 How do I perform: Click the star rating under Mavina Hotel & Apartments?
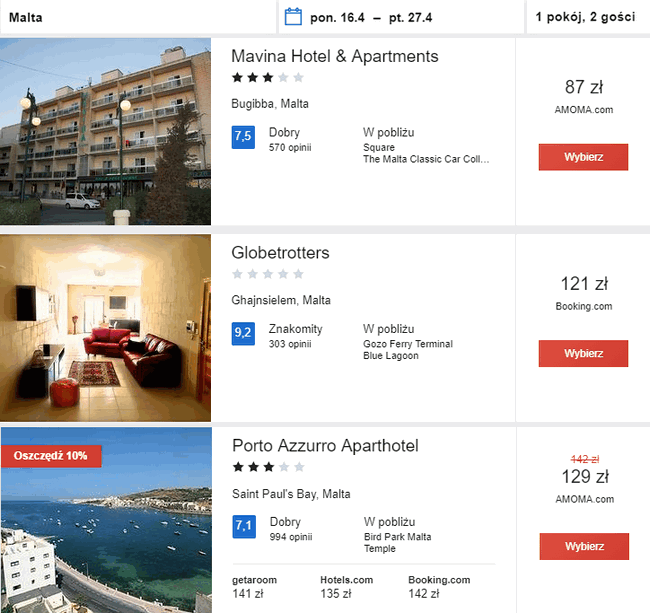pos(268,78)
